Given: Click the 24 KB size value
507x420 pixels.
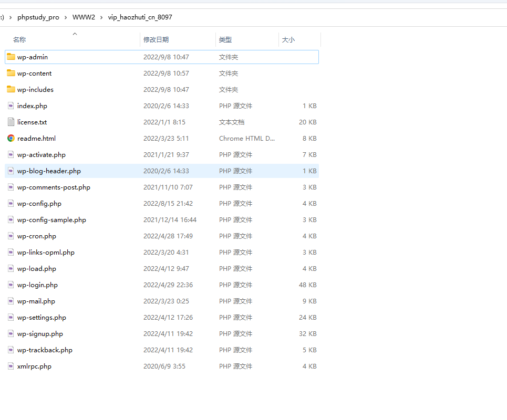Looking at the screenshot, I should (307, 318).
